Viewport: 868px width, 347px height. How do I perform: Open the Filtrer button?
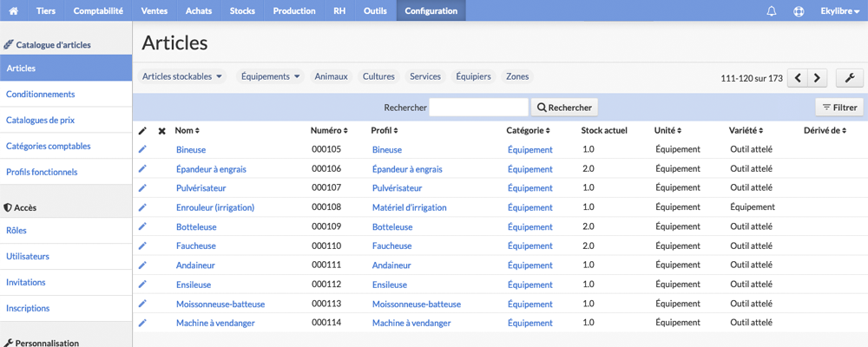pyautogui.click(x=839, y=108)
